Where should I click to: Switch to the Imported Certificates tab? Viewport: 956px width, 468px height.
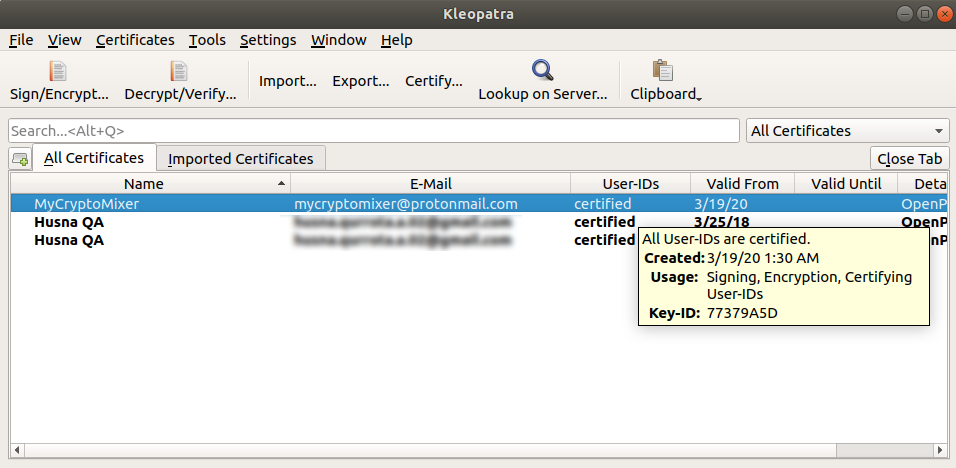tap(241, 159)
